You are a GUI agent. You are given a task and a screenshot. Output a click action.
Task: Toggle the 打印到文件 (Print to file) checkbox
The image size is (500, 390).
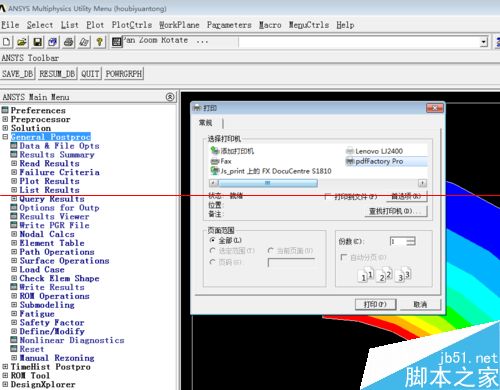328,196
